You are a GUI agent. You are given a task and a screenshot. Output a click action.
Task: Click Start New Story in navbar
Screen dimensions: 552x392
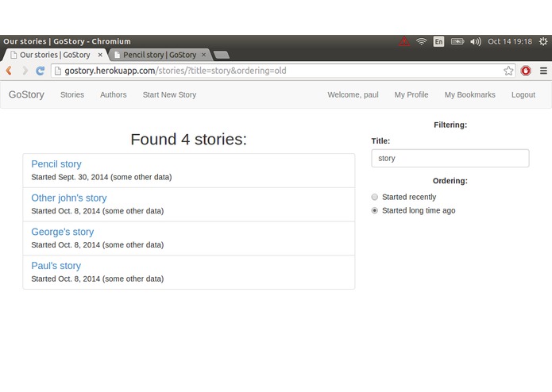(169, 94)
